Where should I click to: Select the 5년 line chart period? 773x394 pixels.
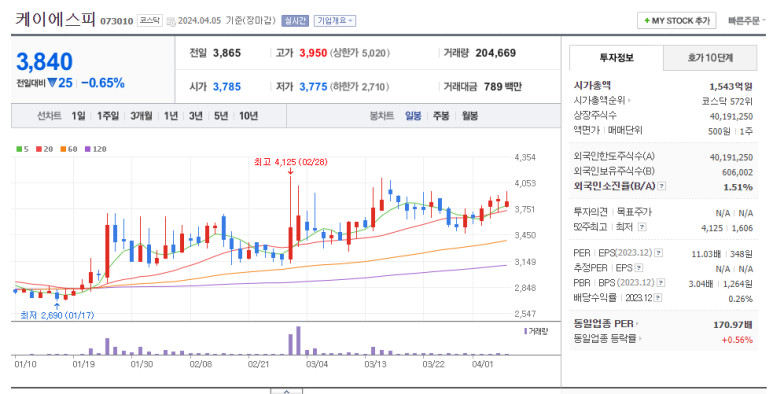221,116
